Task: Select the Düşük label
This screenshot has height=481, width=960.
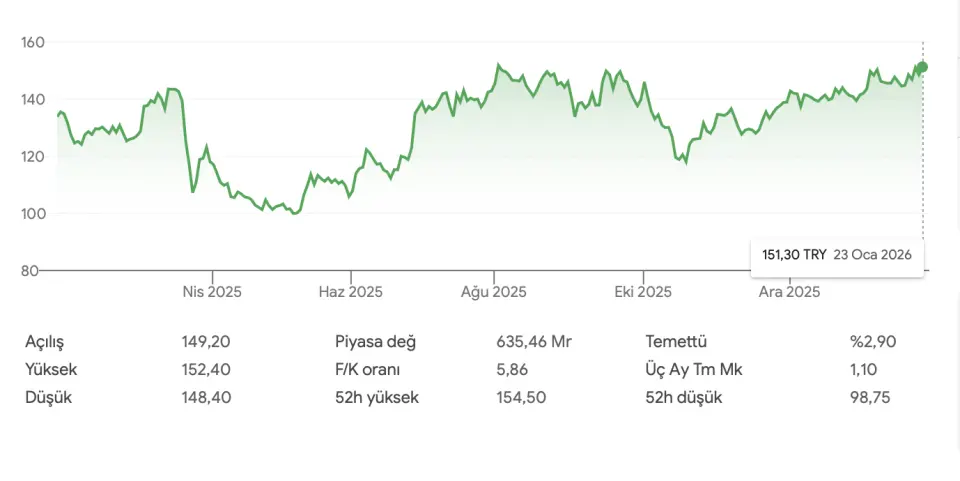Action: 48,398
